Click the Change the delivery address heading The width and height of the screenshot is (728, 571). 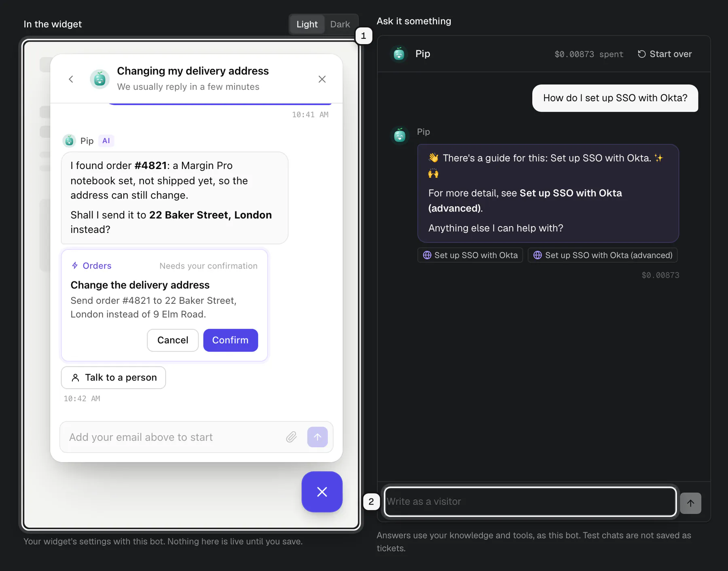(x=140, y=285)
